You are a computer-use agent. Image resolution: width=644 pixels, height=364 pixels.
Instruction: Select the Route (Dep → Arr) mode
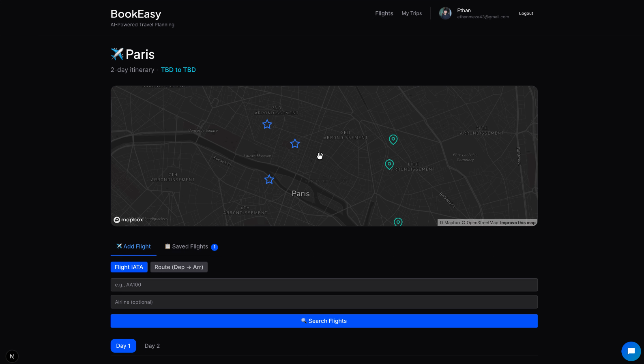pos(179,267)
